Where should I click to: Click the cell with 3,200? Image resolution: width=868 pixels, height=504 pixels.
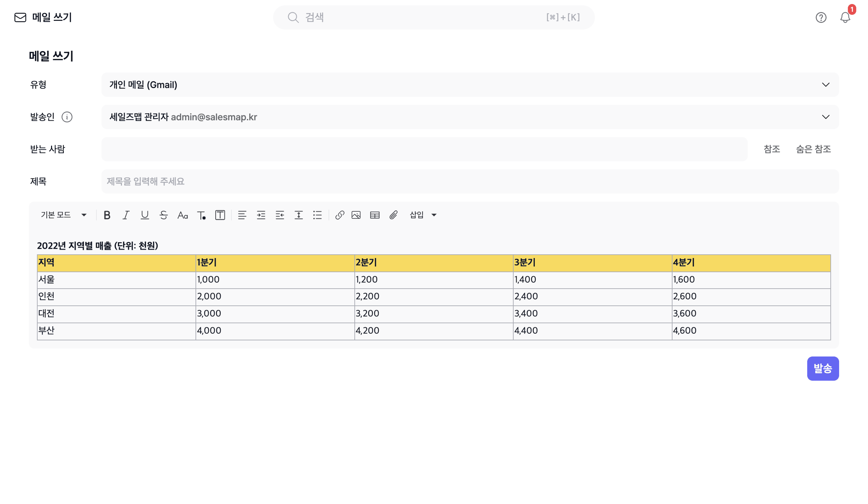pos(434,314)
